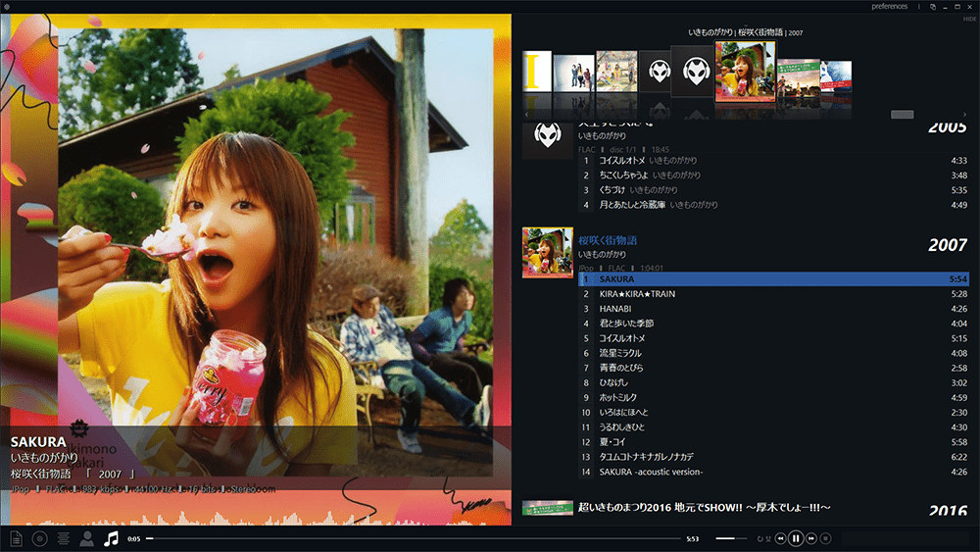Image resolution: width=980 pixels, height=552 pixels.
Task: Open the 超いきものまつり2016 album header
Action: pos(705,508)
